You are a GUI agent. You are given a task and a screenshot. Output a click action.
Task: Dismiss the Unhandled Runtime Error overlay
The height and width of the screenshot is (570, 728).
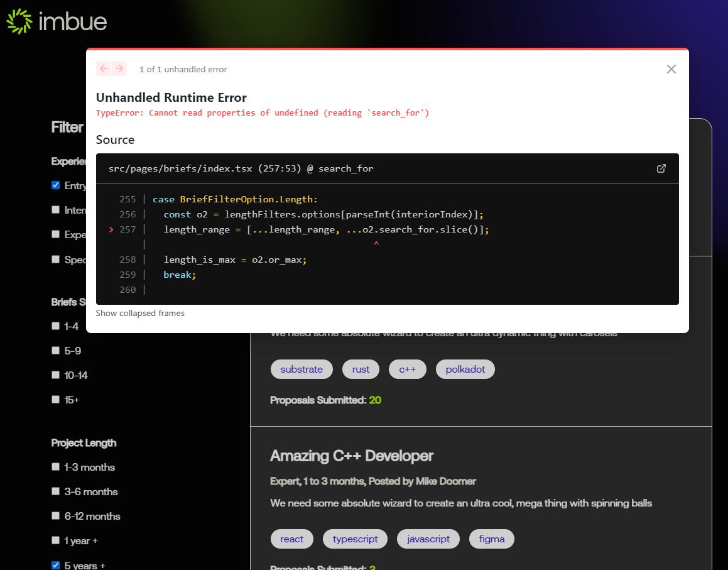671,69
